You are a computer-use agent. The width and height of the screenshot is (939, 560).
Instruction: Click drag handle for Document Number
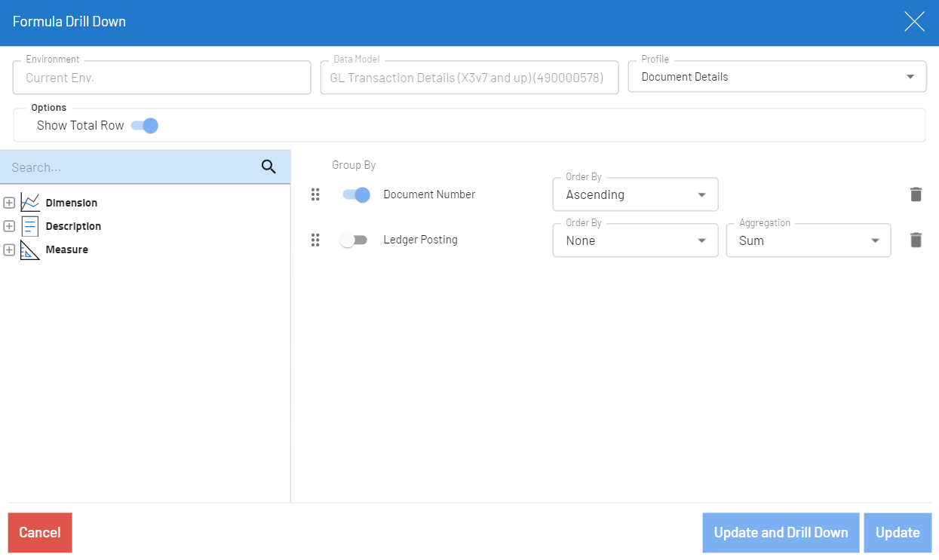(x=315, y=194)
